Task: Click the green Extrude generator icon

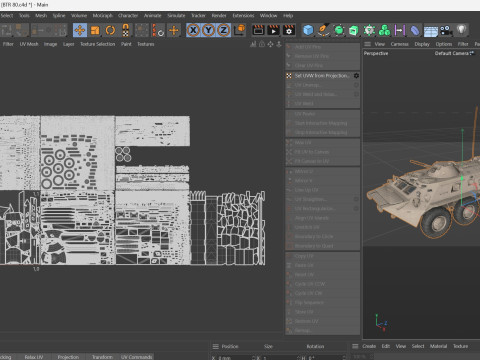Action: [x=354, y=30]
